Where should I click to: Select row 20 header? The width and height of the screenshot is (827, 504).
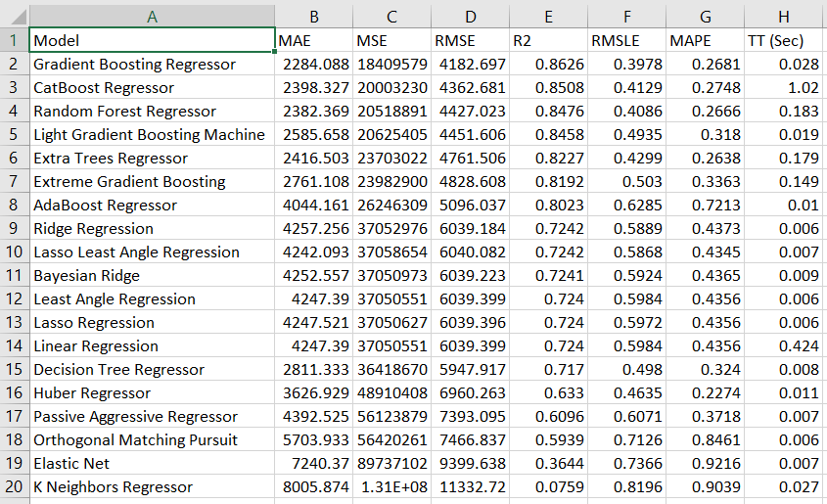[x=14, y=486]
